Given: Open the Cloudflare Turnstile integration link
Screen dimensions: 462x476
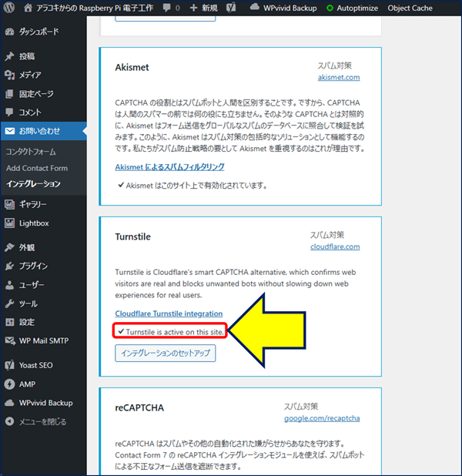Looking at the screenshot, I should (x=169, y=313).
